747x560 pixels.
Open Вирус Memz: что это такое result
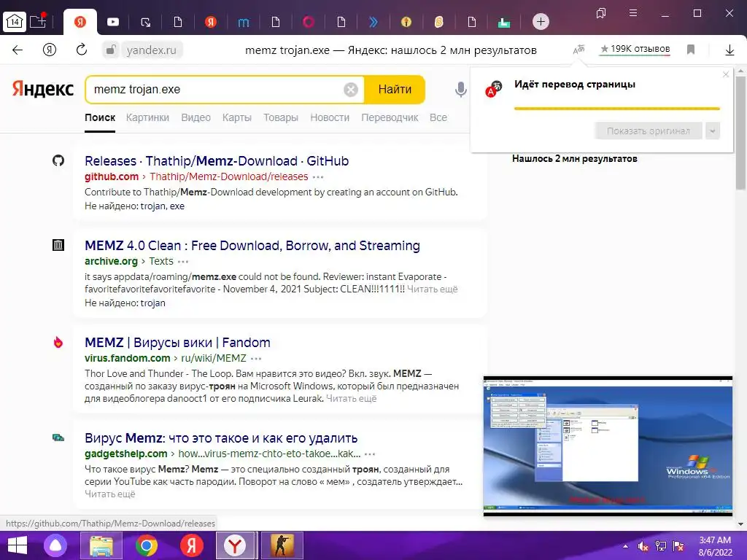(221, 438)
